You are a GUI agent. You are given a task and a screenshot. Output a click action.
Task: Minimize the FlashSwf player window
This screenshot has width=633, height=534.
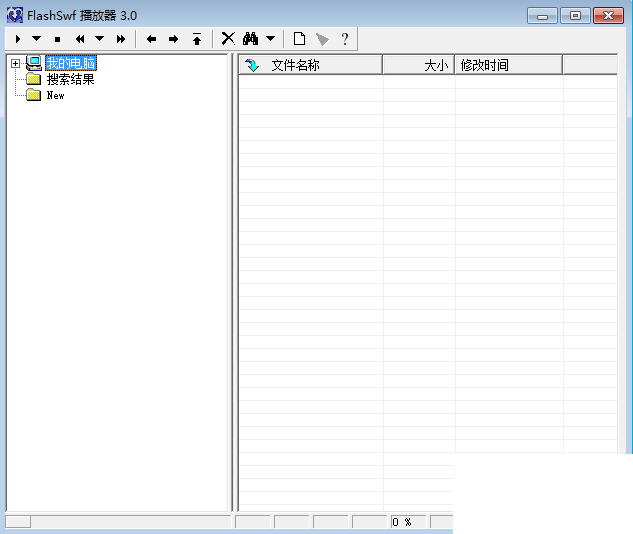tap(542, 16)
